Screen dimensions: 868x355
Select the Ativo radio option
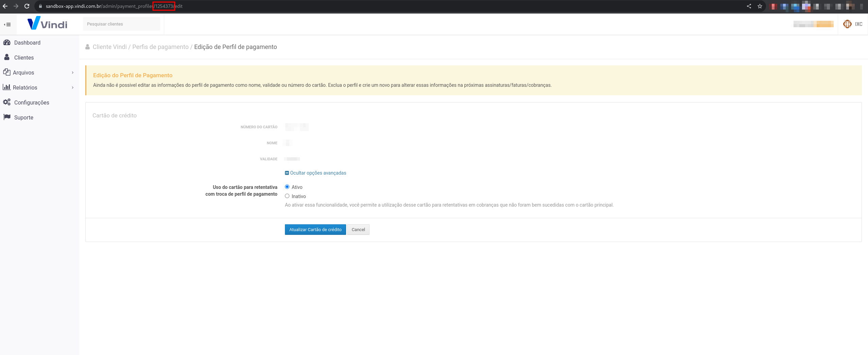click(x=287, y=187)
